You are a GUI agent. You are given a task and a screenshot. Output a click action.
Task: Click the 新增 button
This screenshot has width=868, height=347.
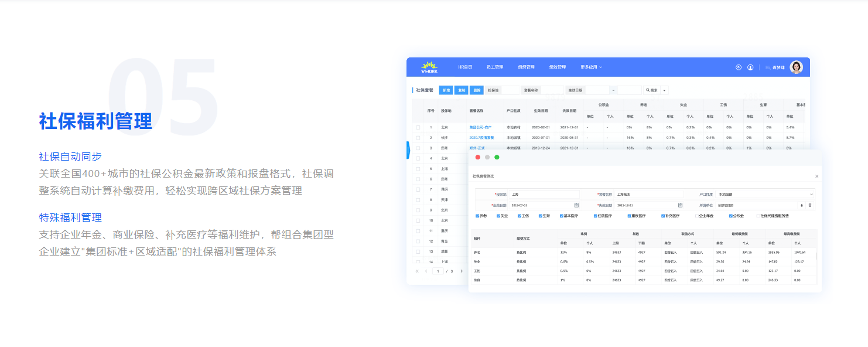click(x=446, y=90)
